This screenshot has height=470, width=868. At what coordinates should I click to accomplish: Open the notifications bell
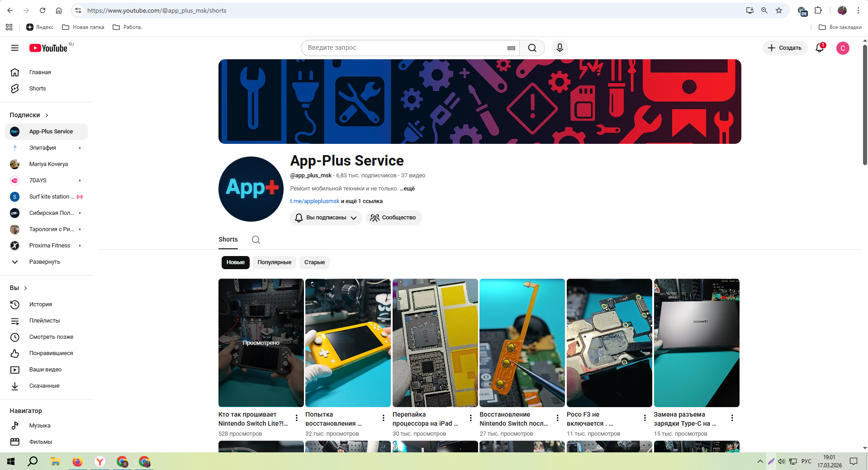[x=820, y=48]
